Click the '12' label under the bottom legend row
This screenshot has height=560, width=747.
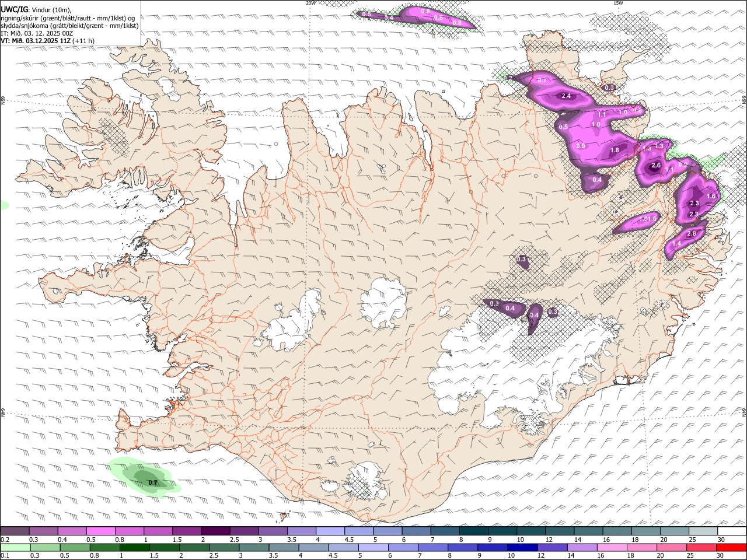541,556
